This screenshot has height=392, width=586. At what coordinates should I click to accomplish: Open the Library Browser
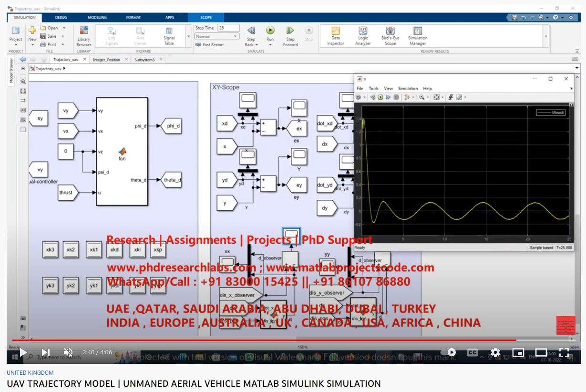pos(83,31)
